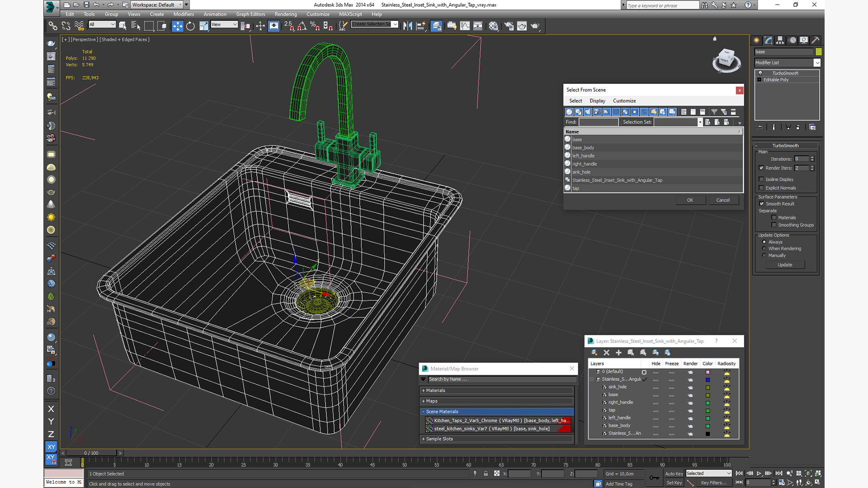Select the Always update radio option
The height and width of the screenshot is (488, 868).
click(x=764, y=242)
